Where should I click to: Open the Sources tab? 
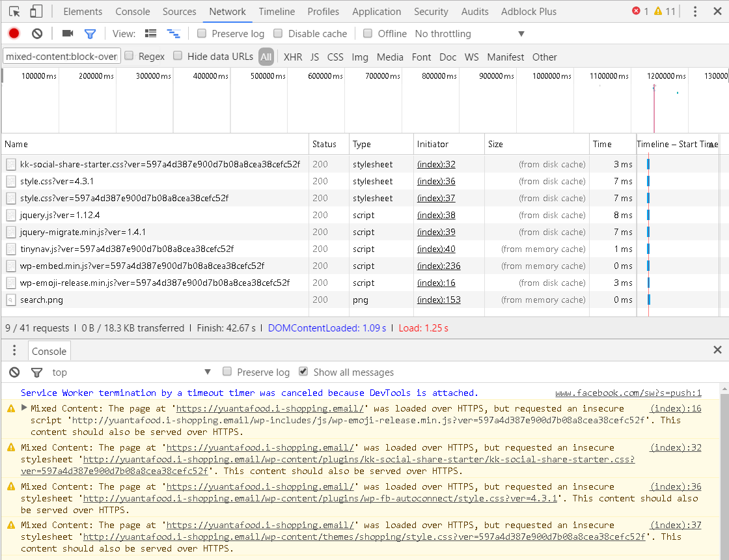click(x=180, y=12)
